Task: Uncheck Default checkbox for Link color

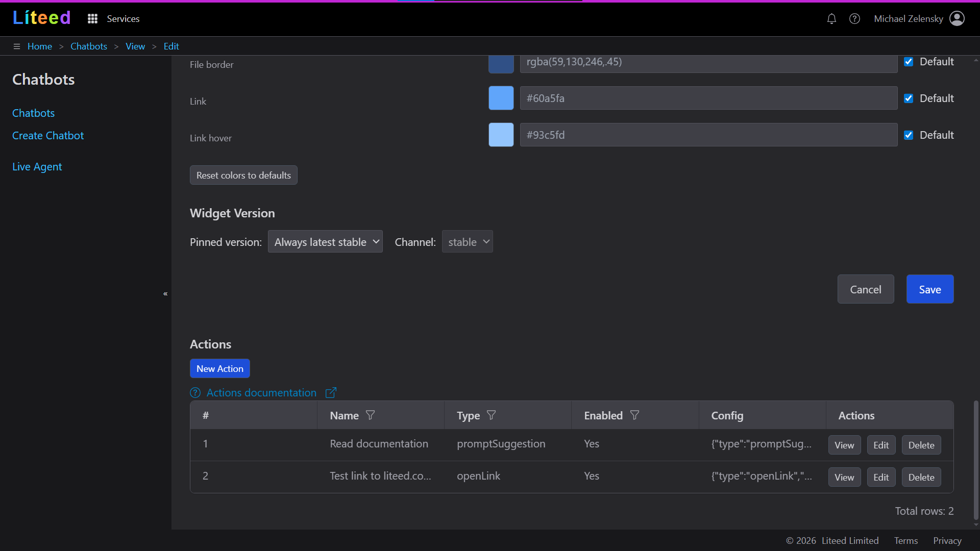Action: point(909,98)
